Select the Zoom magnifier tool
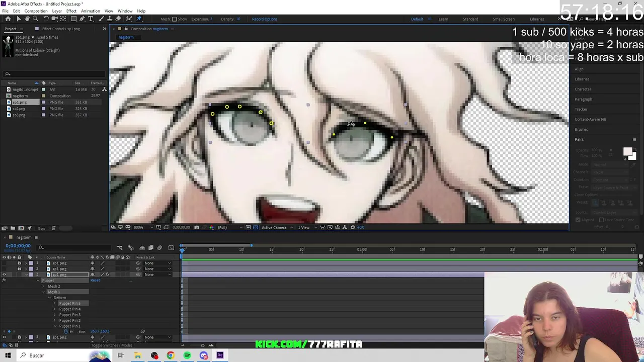Viewport: 644px width, 362px height. pyautogui.click(x=36, y=19)
